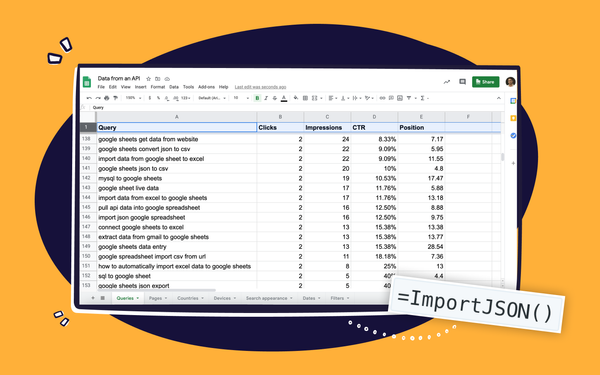Click the green Share button

[486, 82]
